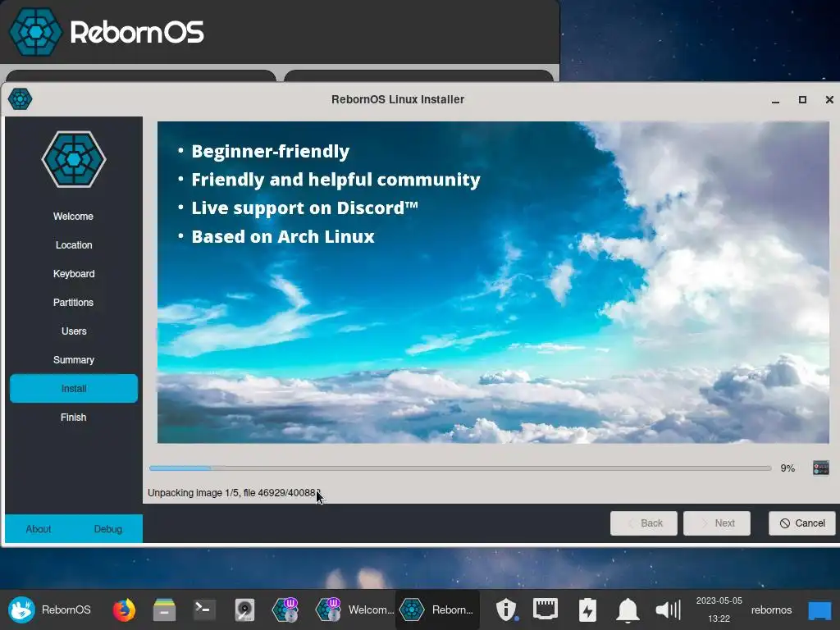Click the Debug button
This screenshot has width=840, height=630.
pos(108,529)
